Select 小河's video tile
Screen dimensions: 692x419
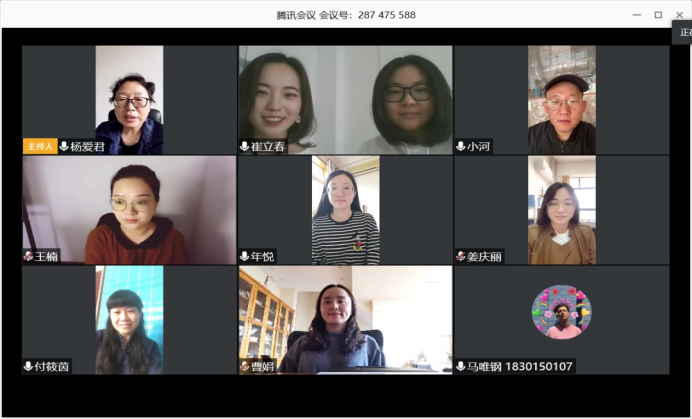click(x=562, y=100)
